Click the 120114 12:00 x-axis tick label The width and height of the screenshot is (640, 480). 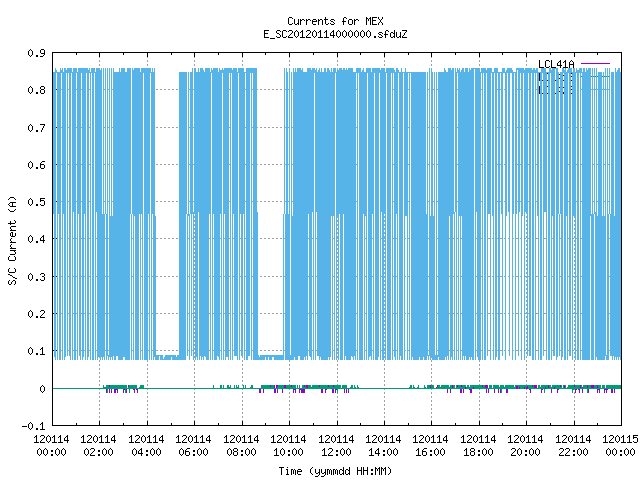click(336, 446)
